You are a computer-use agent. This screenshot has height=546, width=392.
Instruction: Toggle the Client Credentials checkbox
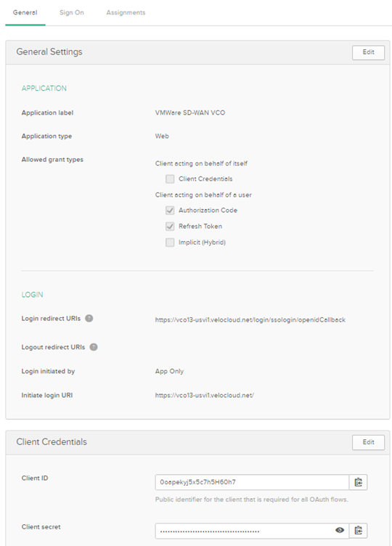coord(170,179)
